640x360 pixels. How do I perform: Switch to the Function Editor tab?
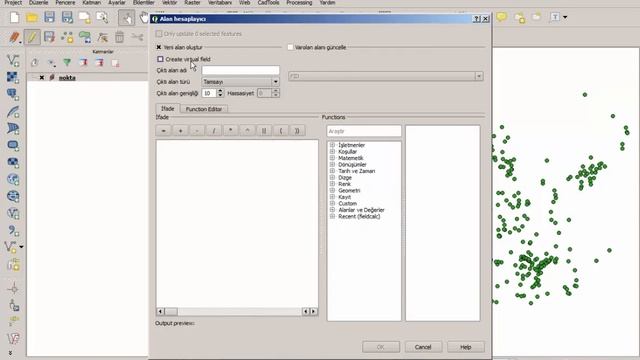(204, 109)
